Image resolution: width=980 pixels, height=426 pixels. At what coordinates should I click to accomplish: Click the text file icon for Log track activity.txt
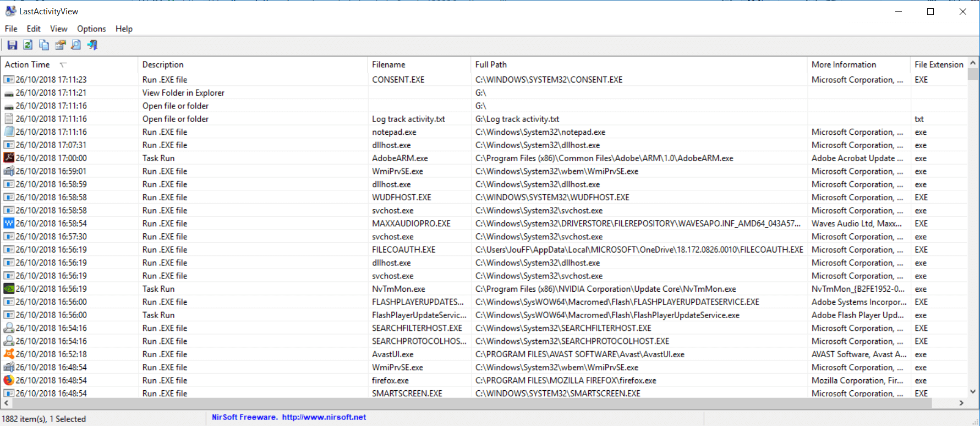(9, 119)
